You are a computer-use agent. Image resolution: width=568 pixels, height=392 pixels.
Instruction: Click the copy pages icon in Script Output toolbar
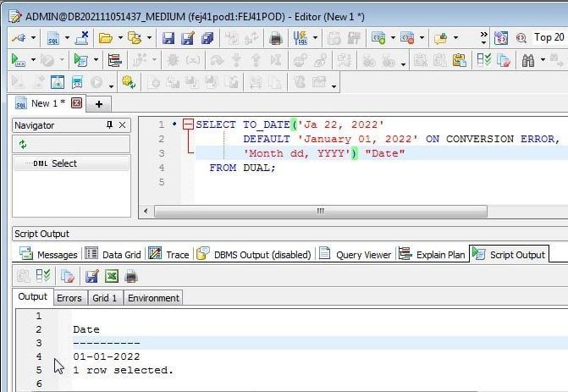coord(68,277)
